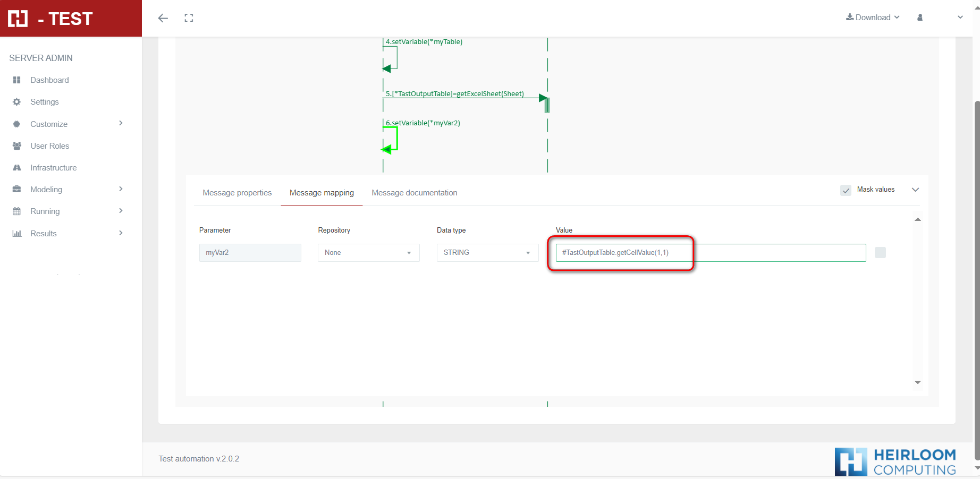The width and height of the screenshot is (980, 479).
Task: Expand the Download menu
Action: 873,18
